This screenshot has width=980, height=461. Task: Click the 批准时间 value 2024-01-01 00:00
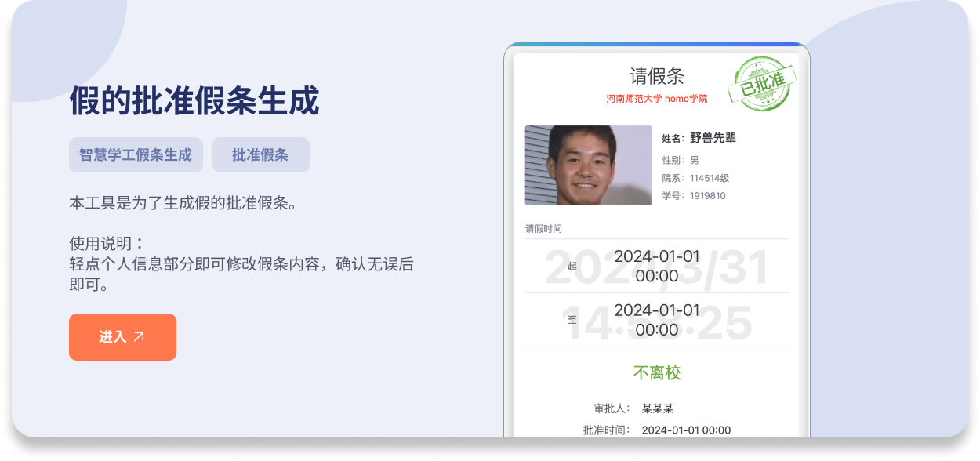686,430
